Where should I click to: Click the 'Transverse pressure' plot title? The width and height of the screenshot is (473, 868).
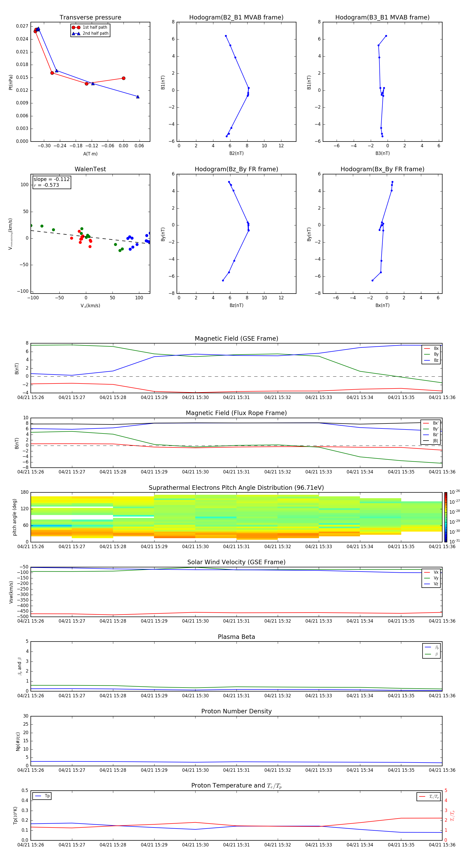coord(90,18)
